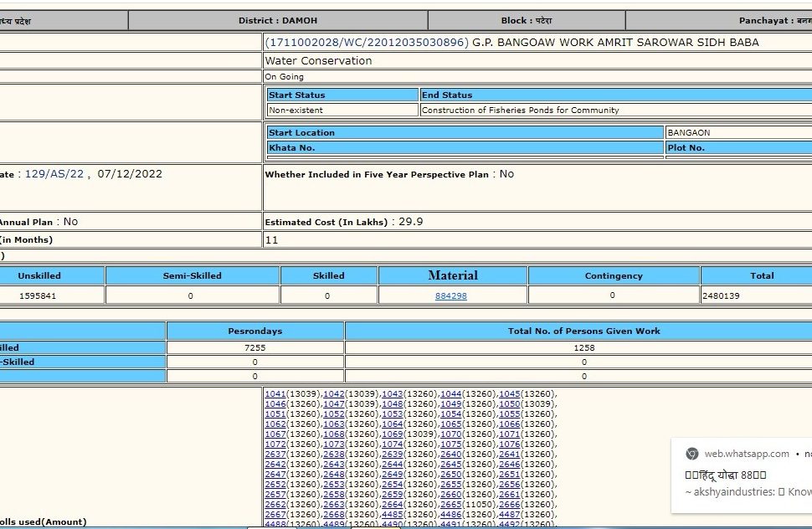Click Non-existent start status value

296,110
